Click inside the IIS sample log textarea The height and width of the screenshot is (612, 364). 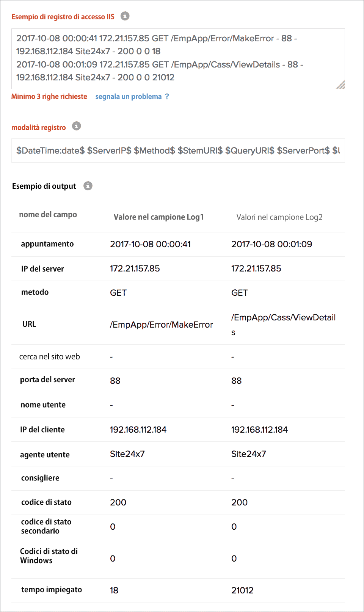click(178, 58)
